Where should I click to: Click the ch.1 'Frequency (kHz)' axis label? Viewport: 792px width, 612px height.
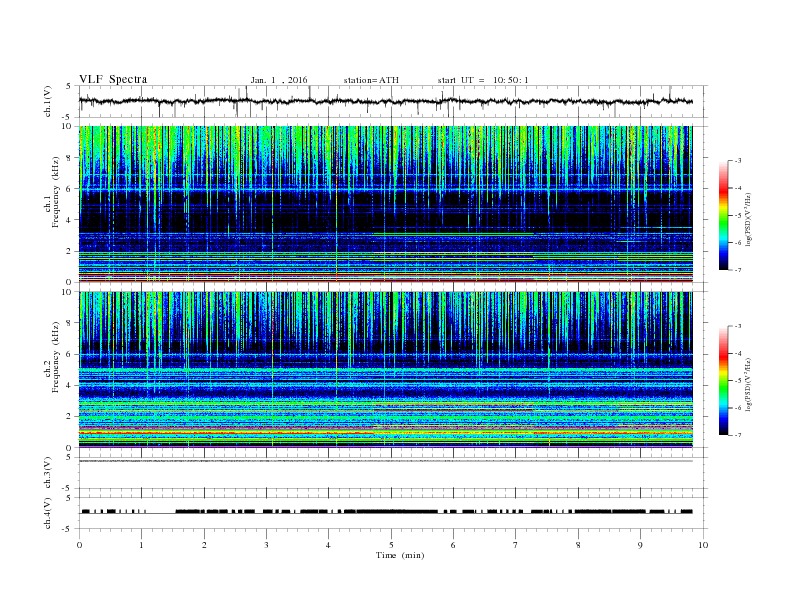(56, 191)
